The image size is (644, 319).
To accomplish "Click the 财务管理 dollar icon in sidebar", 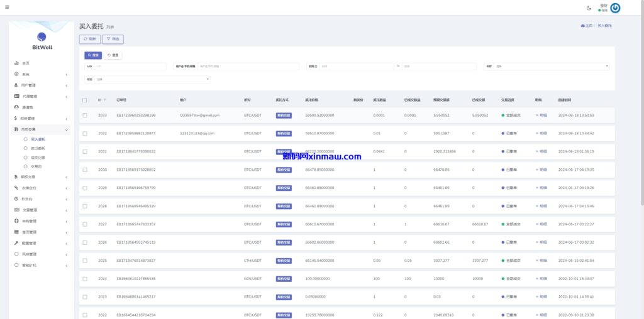I will click(16, 118).
